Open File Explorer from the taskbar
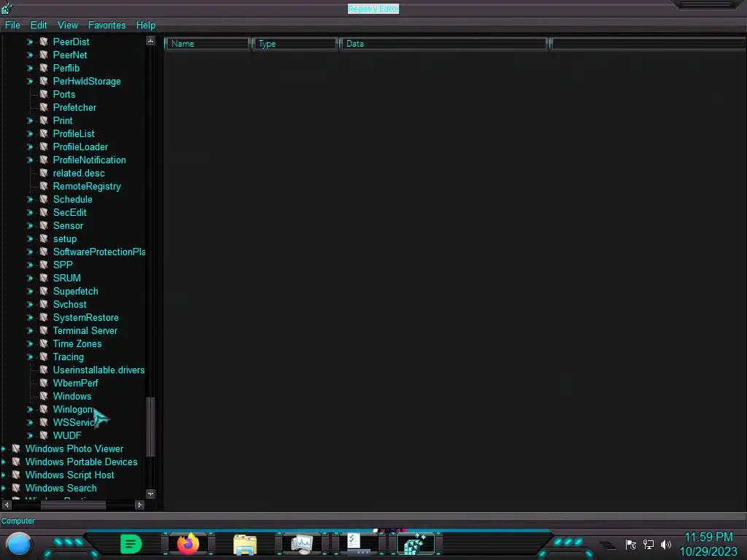 click(245, 544)
